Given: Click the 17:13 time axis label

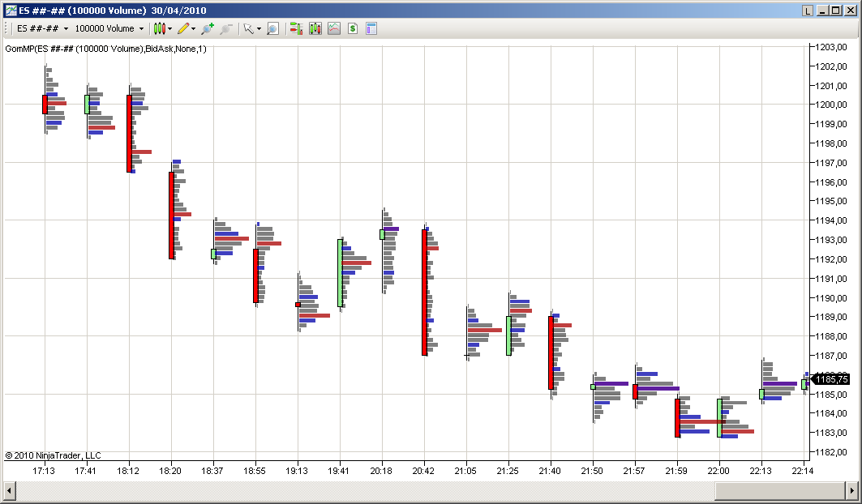Looking at the screenshot, I should tap(44, 471).
